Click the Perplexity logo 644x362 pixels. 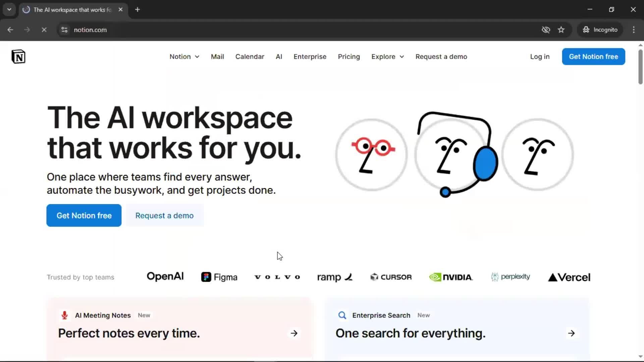click(510, 277)
